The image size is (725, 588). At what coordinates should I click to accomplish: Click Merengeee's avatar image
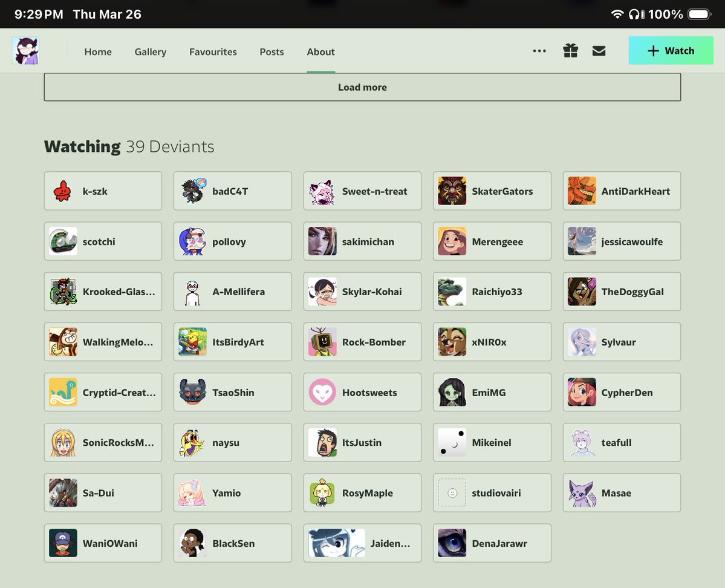coord(452,241)
